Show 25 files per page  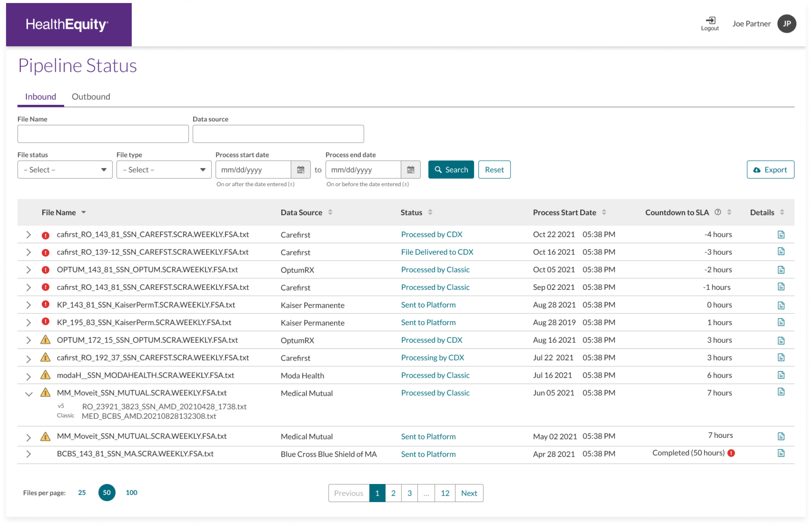pos(82,493)
